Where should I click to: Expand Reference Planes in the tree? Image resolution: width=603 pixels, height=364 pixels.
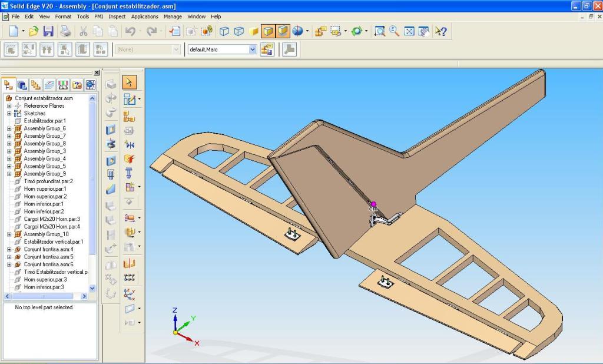click(9, 106)
